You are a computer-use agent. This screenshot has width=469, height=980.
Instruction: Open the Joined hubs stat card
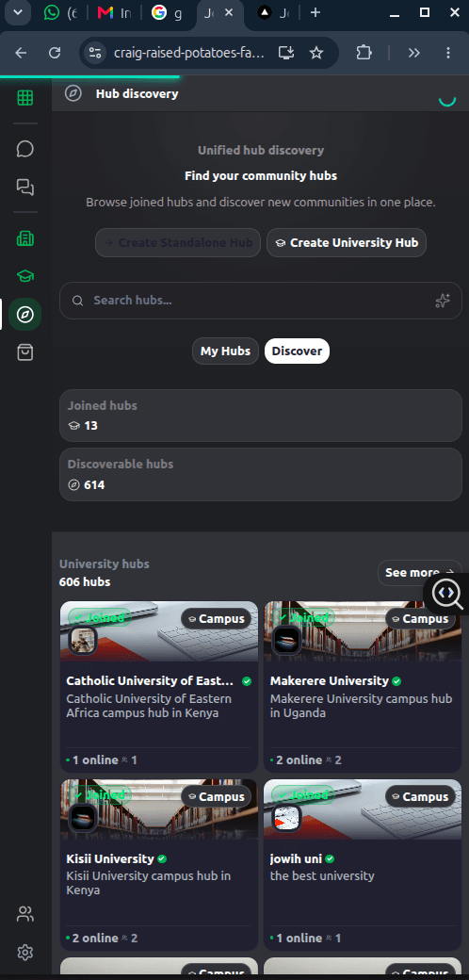261,416
